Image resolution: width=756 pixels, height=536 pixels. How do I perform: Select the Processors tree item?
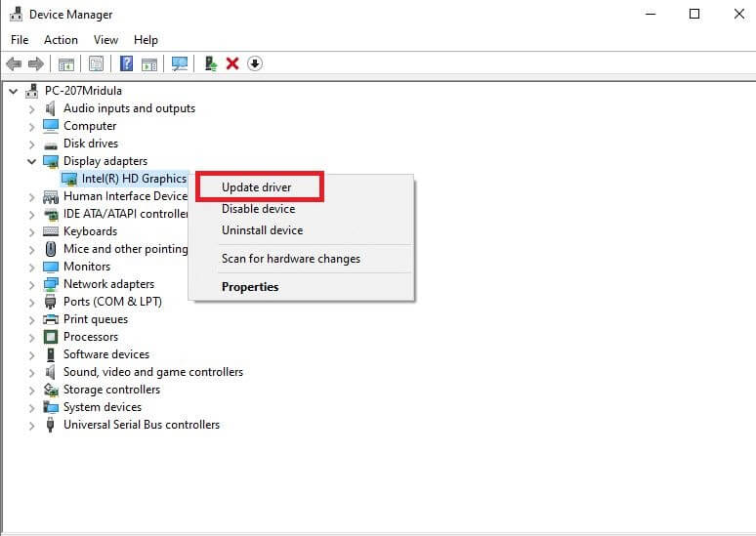pos(90,337)
